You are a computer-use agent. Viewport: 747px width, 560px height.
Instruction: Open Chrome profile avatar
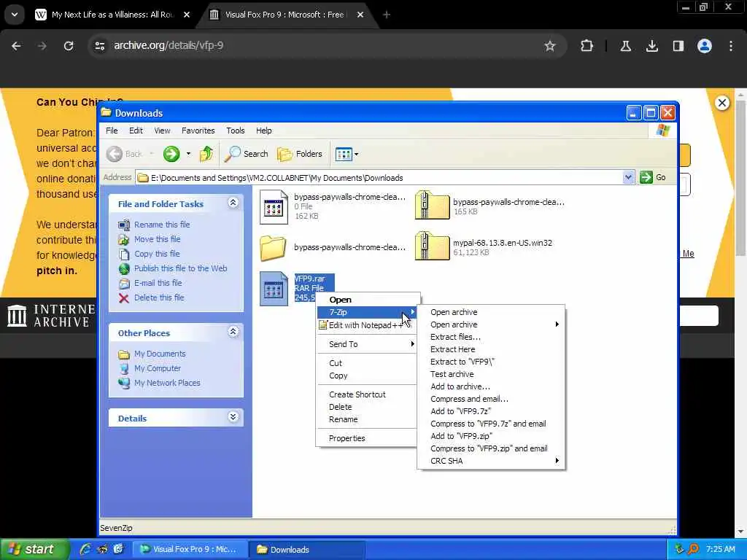[705, 46]
